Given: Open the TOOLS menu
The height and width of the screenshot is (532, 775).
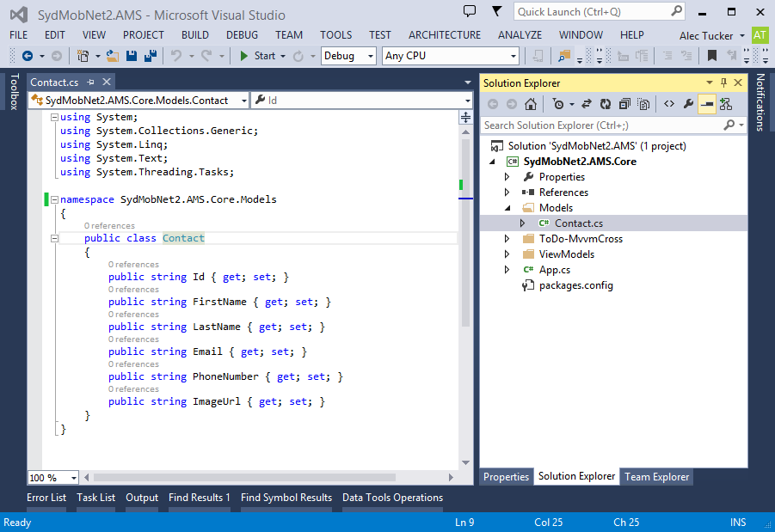Looking at the screenshot, I should (x=336, y=35).
